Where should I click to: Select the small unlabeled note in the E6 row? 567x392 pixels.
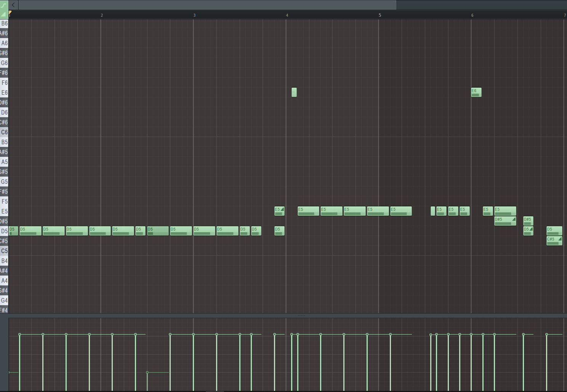[294, 92]
